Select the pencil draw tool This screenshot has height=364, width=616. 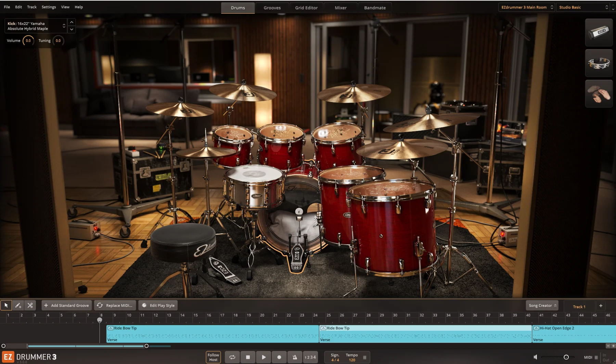[x=18, y=305]
